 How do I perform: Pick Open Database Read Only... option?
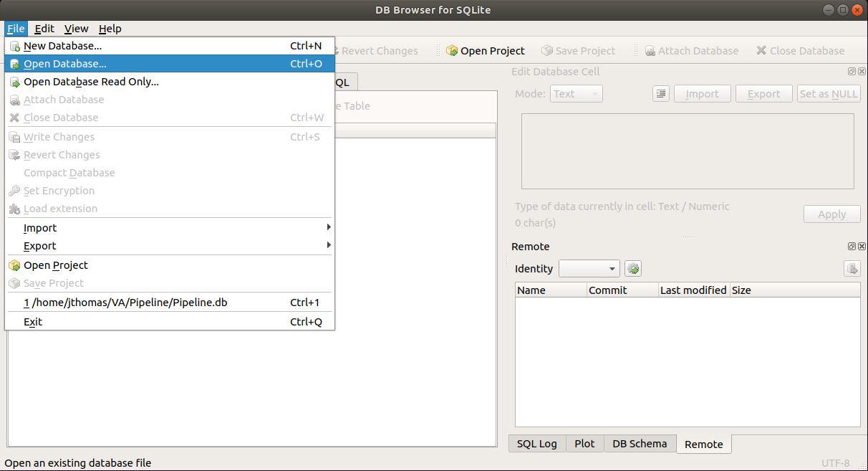coord(170,82)
